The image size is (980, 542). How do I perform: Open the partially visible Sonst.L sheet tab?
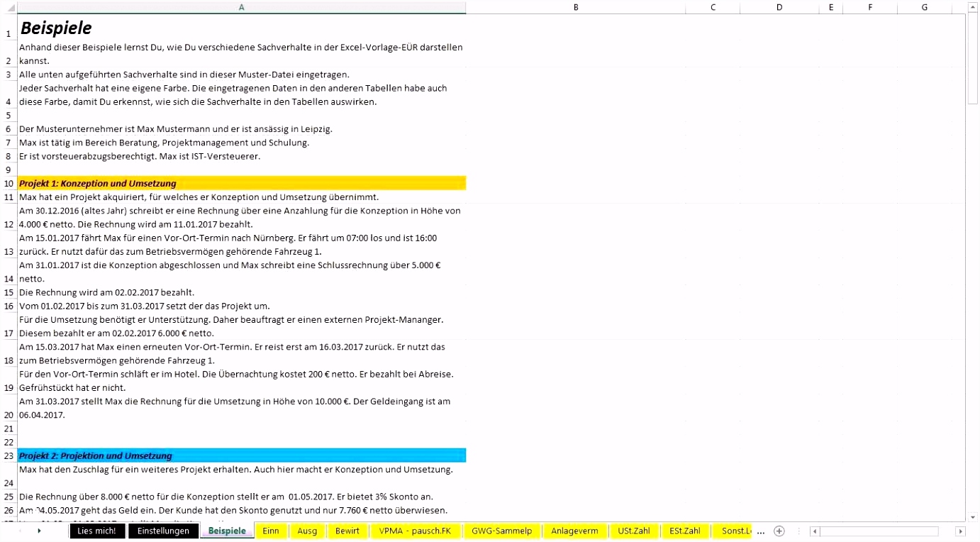coord(734,531)
